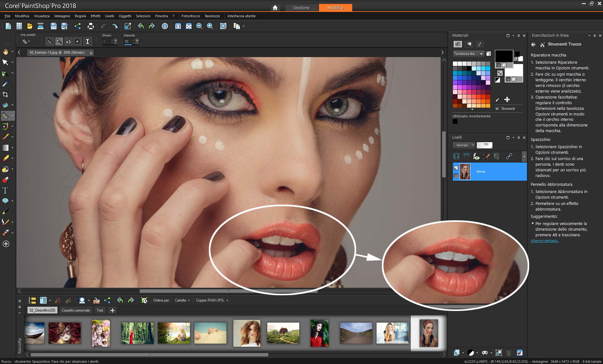603x364 pixels.
Task: Activate the Pan hand tool
Action: [x=5, y=52]
